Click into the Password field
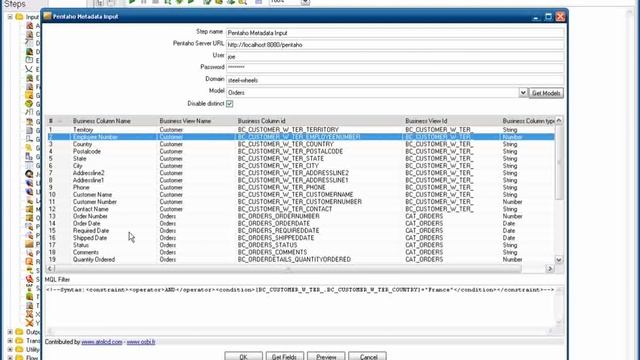Viewport: 640px width, 360px height. pos(395,67)
